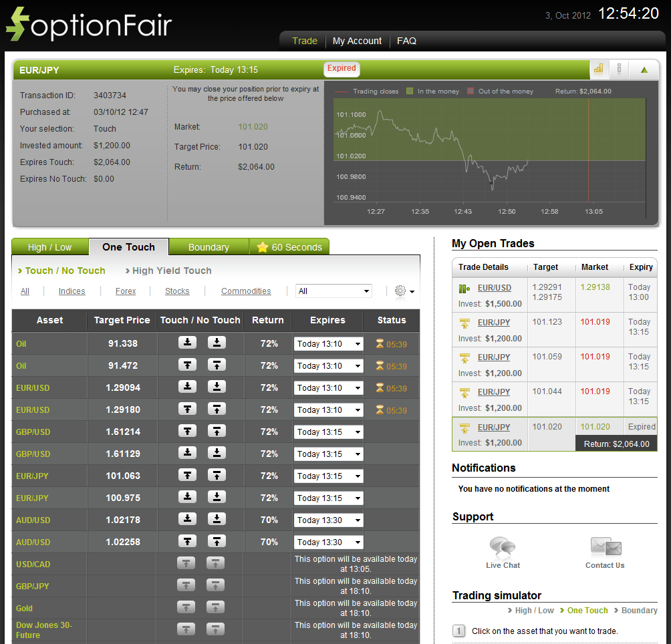The height and width of the screenshot is (644, 671).
Task: Click the info icon beside the chart icon
Action: (x=618, y=69)
